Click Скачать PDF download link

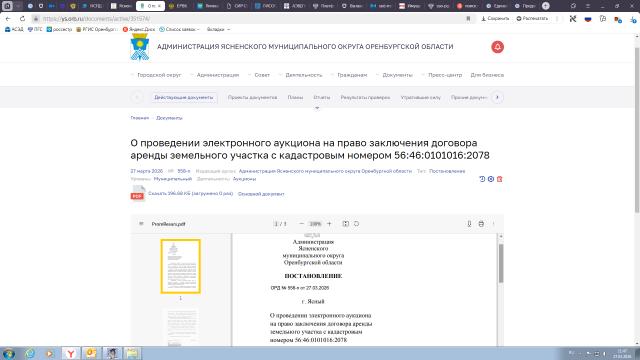[190, 193]
